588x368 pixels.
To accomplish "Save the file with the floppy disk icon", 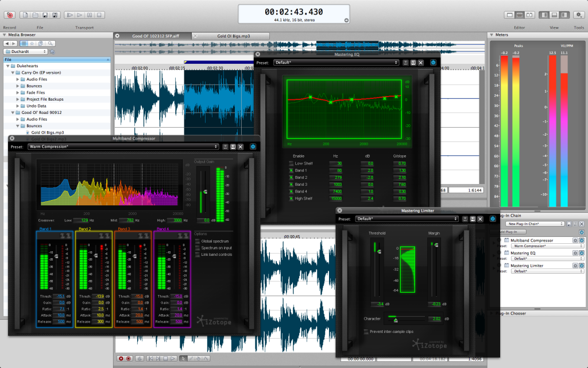I will (x=45, y=15).
